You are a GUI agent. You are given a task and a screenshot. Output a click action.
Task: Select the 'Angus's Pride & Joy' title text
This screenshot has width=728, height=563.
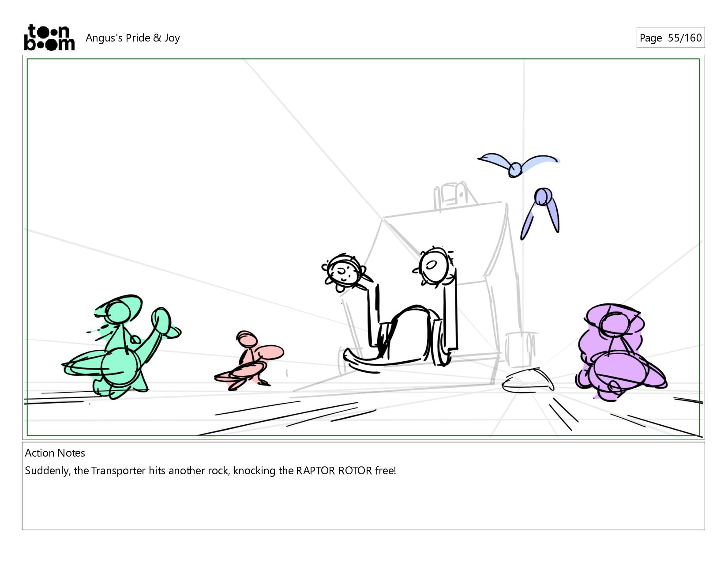(x=133, y=38)
